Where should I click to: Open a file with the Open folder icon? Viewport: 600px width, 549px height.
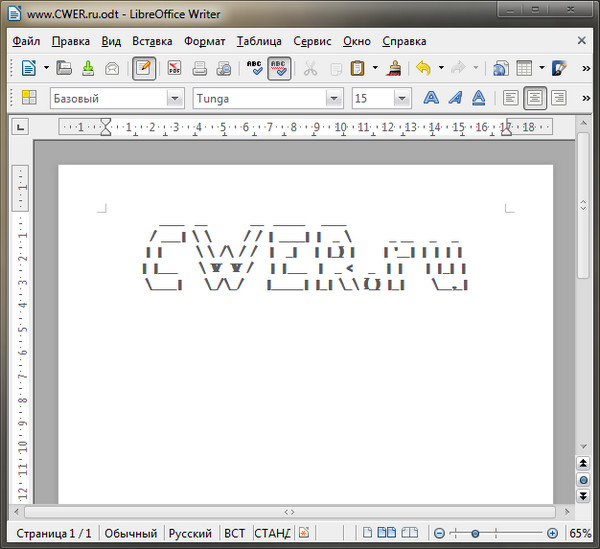click(64, 68)
